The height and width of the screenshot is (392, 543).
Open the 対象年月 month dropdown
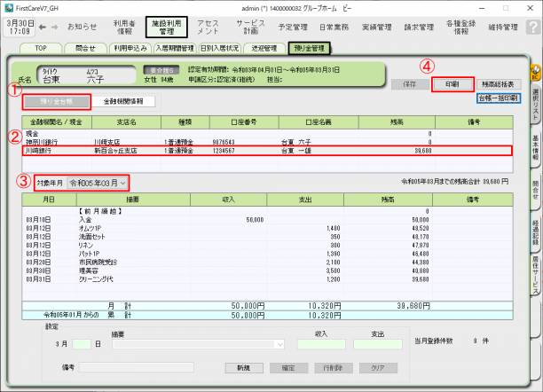[98, 183]
